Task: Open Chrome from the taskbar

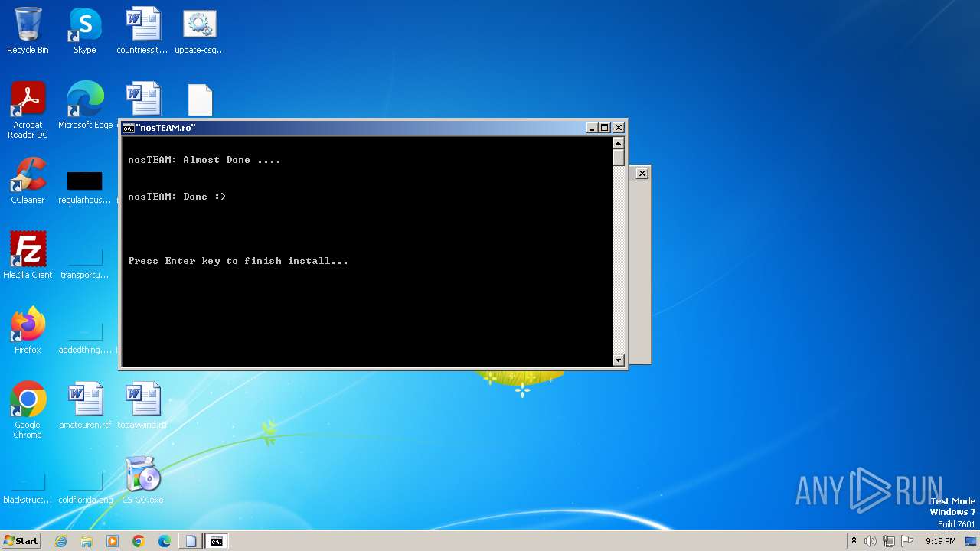Action: coord(139,541)
